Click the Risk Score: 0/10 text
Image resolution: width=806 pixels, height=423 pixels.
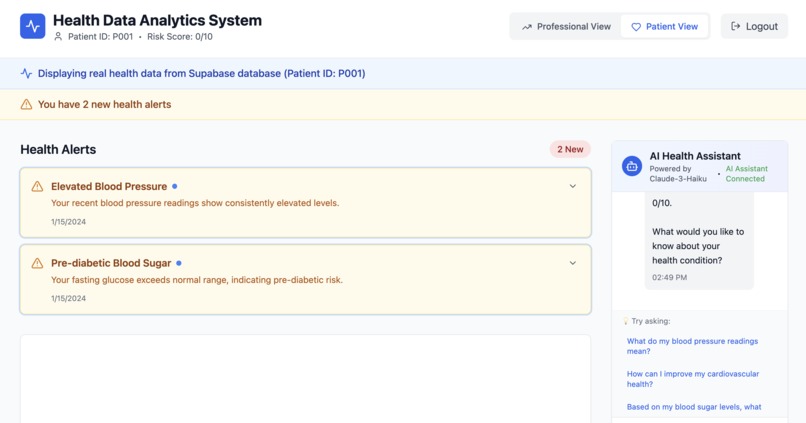[180, 36]
